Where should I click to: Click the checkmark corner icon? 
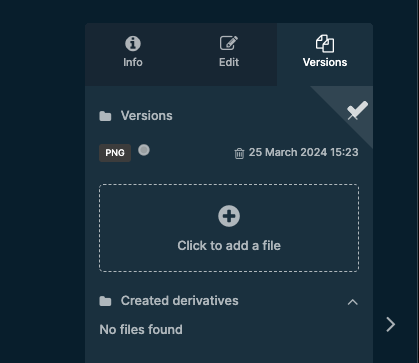pos(357,110)
